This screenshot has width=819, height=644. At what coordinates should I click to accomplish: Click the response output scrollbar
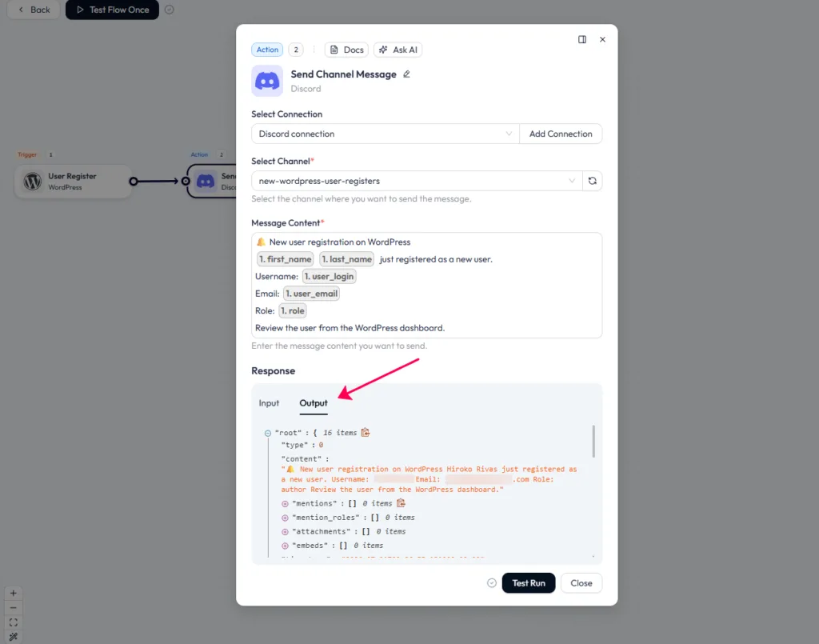[593, 442]
